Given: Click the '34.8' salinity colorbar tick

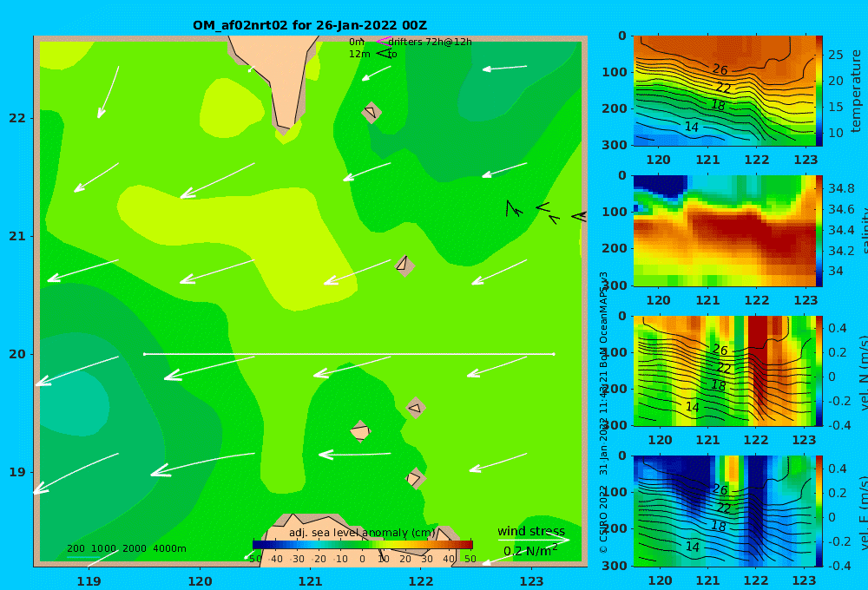Looking at the screenshot, I should pos(841,188).
